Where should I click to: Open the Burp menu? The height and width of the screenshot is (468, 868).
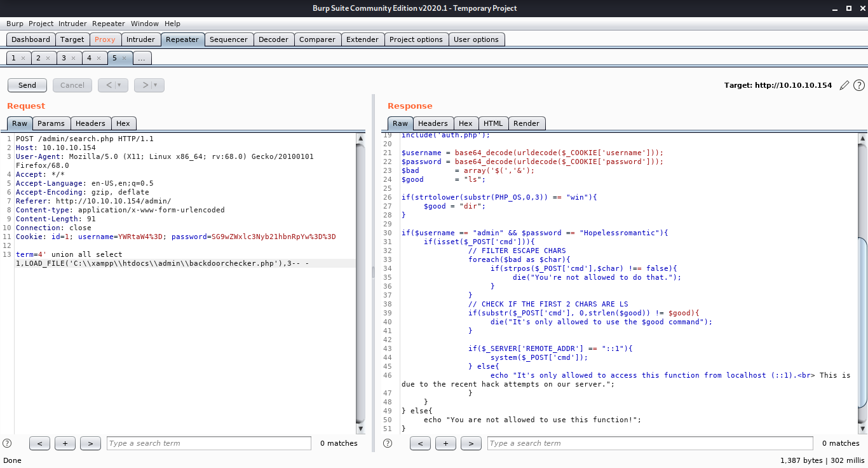[15, 24]
